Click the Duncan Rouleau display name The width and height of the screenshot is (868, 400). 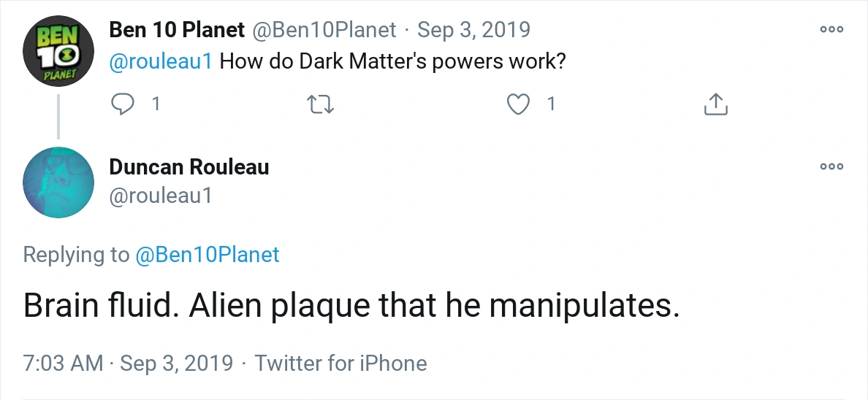[x=189, y=167]
